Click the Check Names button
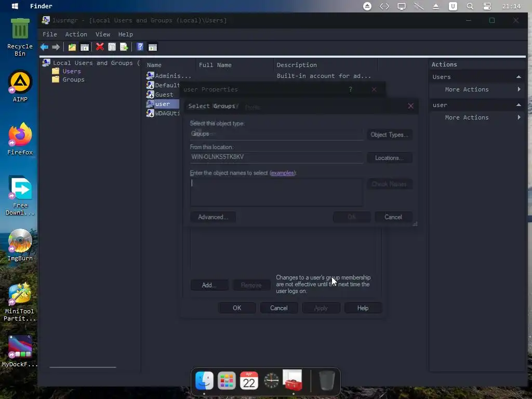 [x=390, y=184]
